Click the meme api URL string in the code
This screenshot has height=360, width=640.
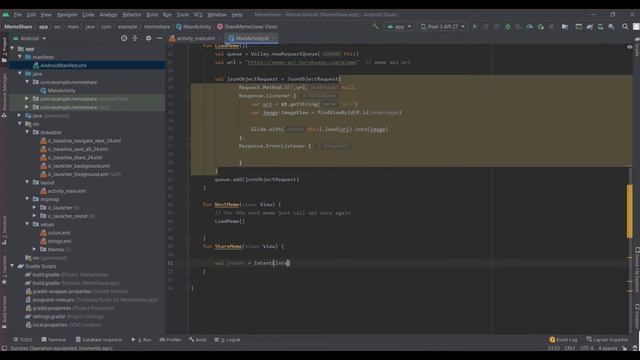pyautogui.click(x=303, y=62)
